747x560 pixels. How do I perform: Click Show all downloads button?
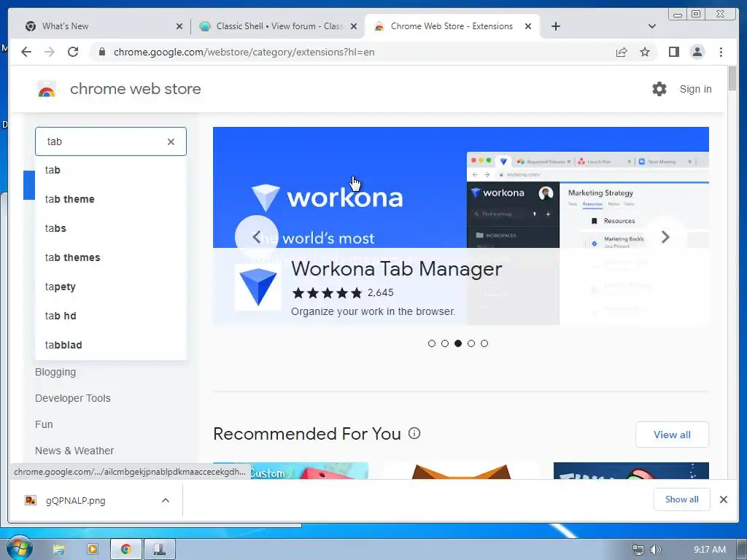(x=682, y=499)
